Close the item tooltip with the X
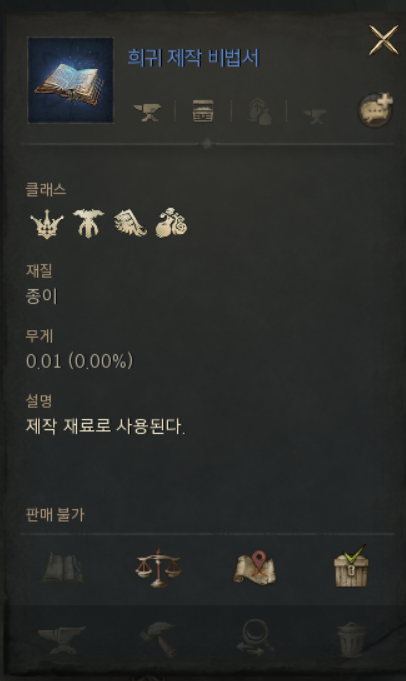Screen dimensions: 406x681 (383, 40)
